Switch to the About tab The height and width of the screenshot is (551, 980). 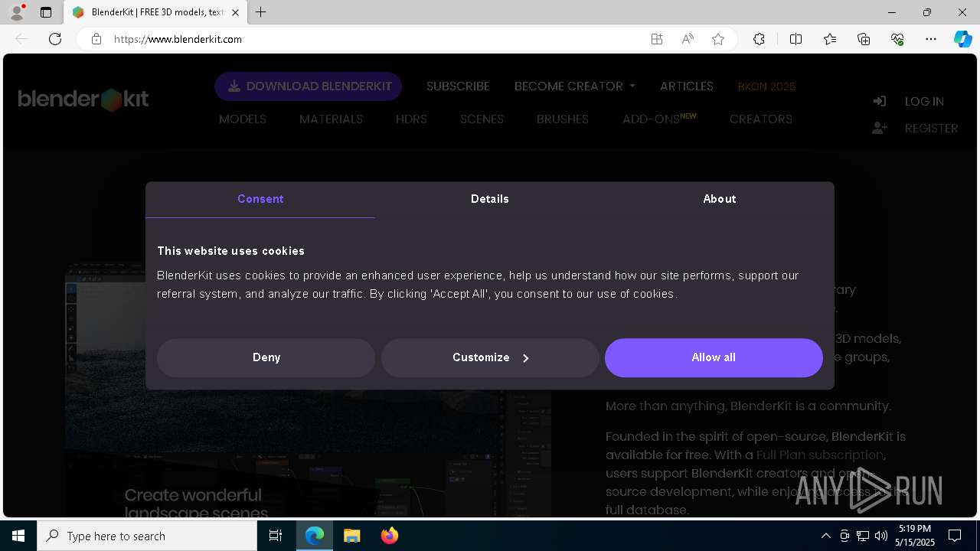click(720, 199)
